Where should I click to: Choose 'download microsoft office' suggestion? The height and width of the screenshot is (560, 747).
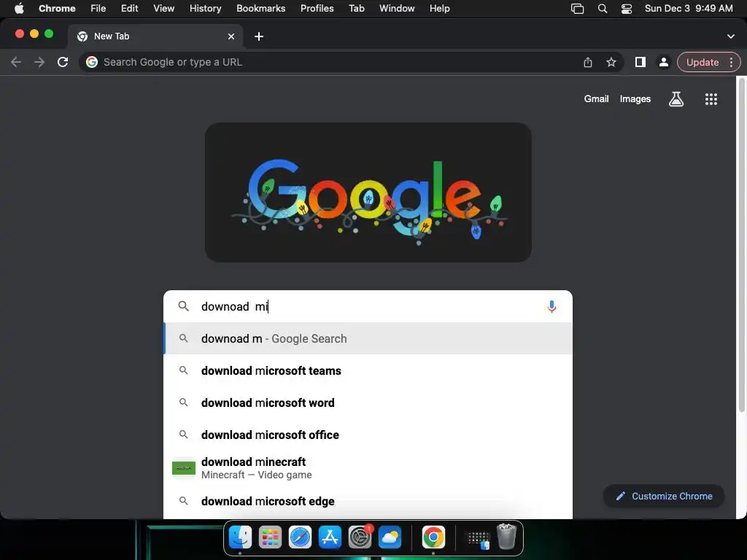click(368, 435)
